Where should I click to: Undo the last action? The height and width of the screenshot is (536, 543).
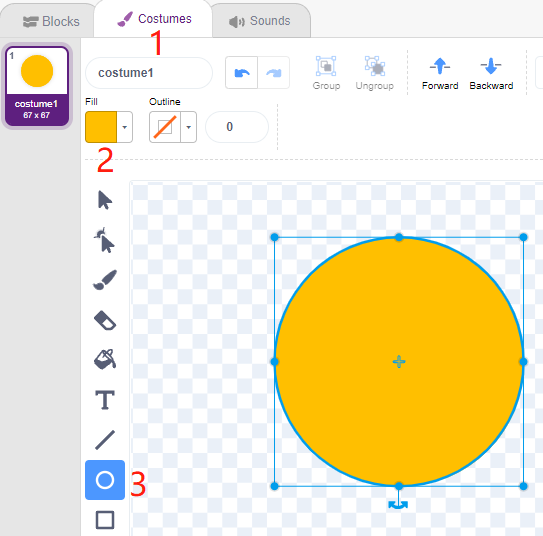[x=242, y=73]
